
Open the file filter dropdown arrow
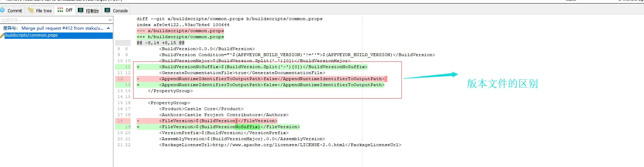[x=110, y=20]
